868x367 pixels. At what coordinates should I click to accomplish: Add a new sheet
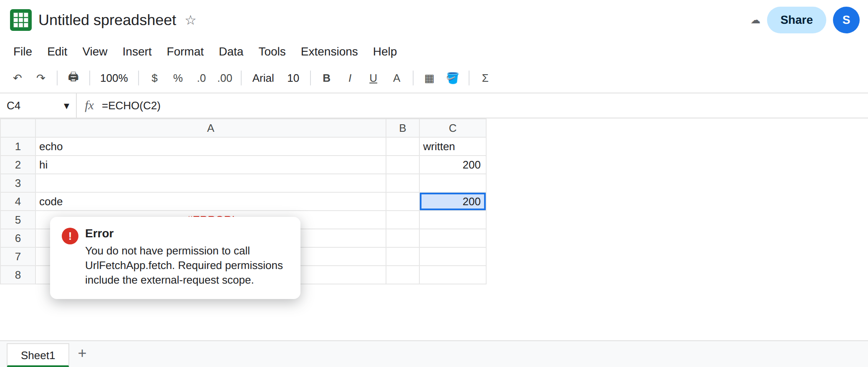[x=82, y=354]
